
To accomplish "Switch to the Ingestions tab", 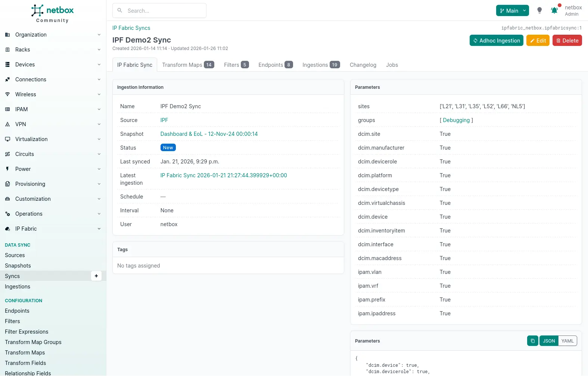I will [x=321, y=65].
